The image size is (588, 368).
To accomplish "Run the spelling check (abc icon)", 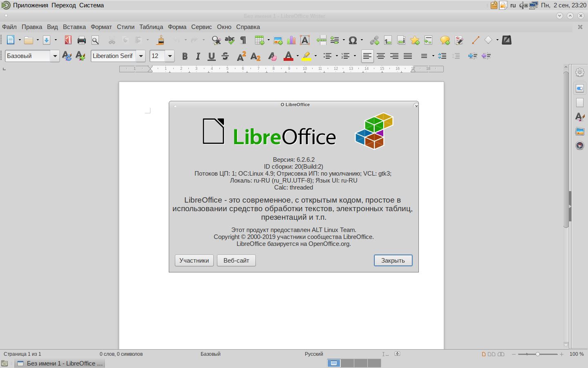I will (x=230, y=40).
